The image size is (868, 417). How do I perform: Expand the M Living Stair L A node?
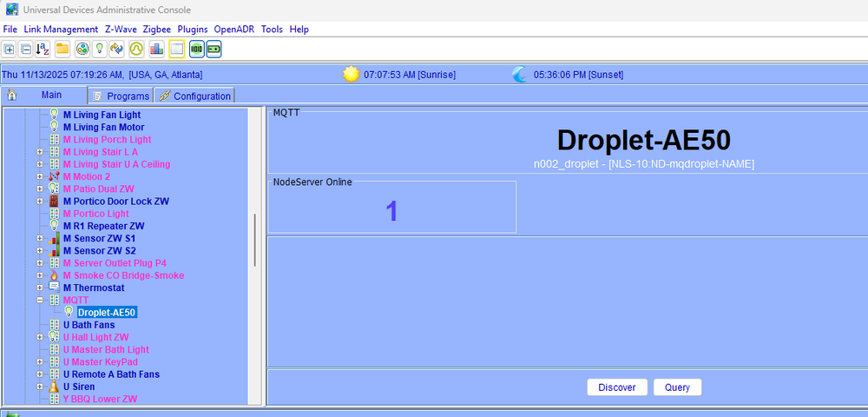pyautogui.click(x=40, y=152)
